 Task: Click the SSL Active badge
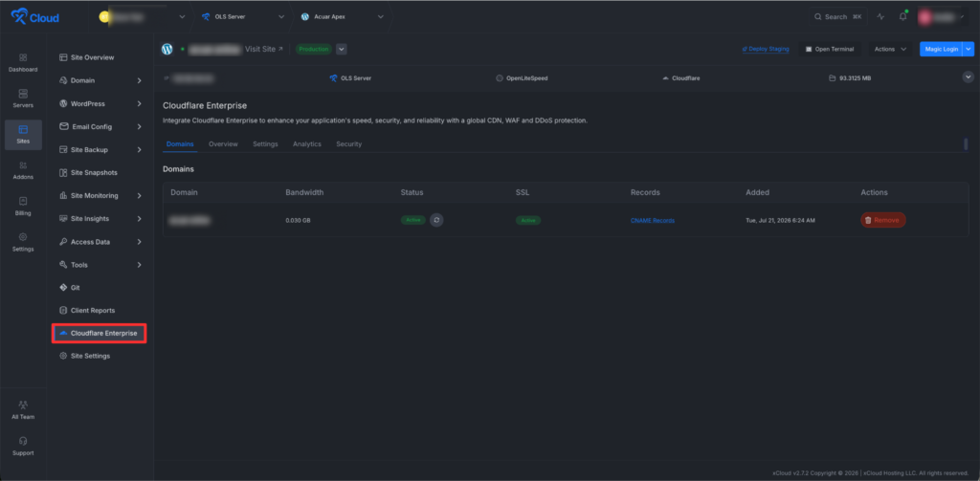point(528,221)
